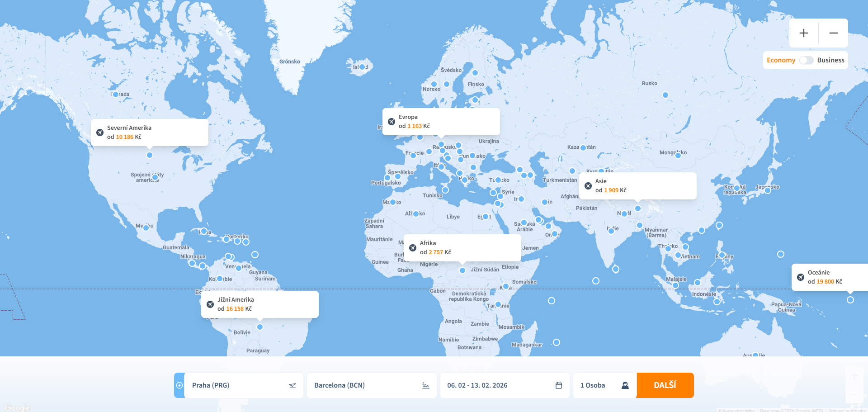Click the passenger person icon
Screen dimensions: 868x412
tap(625, 385)
